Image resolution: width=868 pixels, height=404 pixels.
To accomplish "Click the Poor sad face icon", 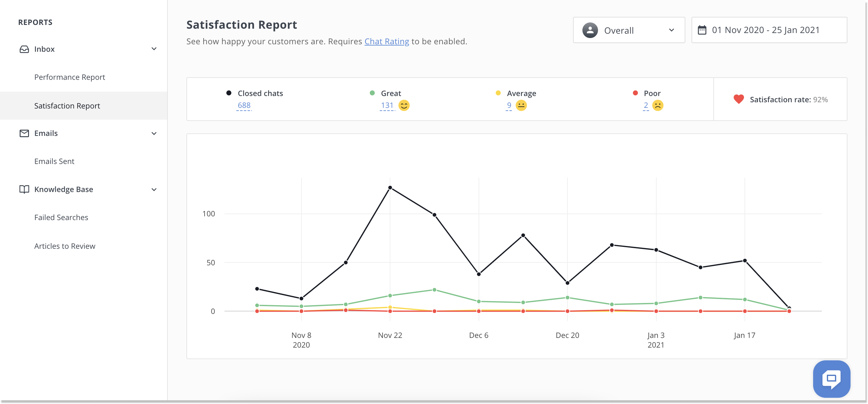I will tap(658, 105).
